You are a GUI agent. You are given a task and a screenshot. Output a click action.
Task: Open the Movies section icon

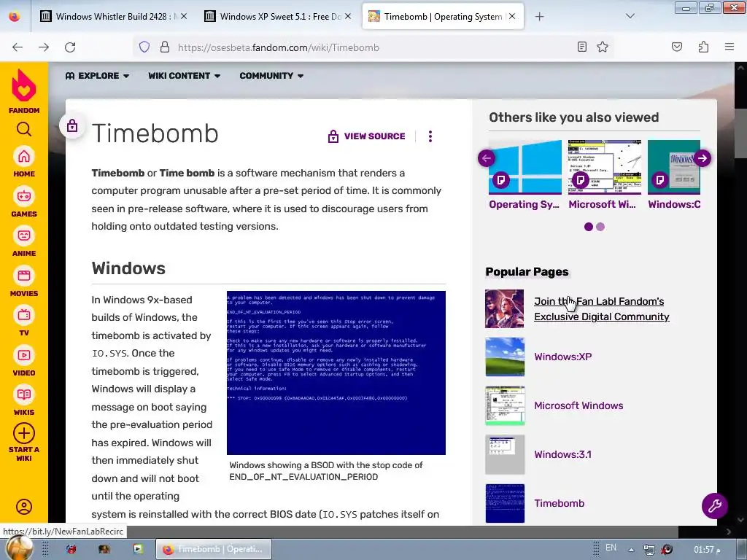coord(24,276)
